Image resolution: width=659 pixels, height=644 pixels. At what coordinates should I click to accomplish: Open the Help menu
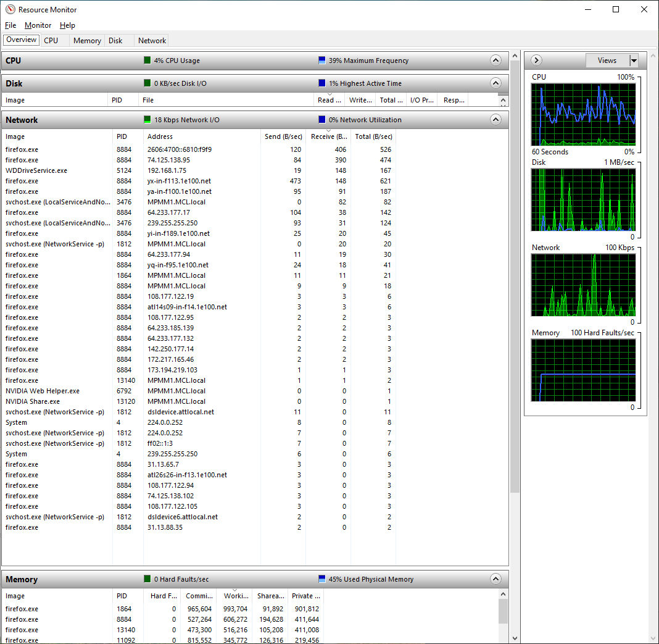tap(67, 25)
